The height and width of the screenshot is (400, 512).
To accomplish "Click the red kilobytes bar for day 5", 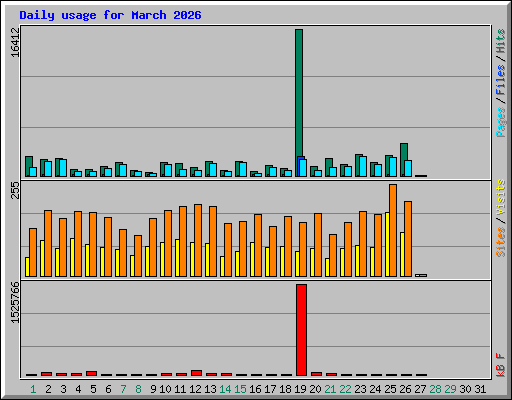I will click(x=91, y=373).
